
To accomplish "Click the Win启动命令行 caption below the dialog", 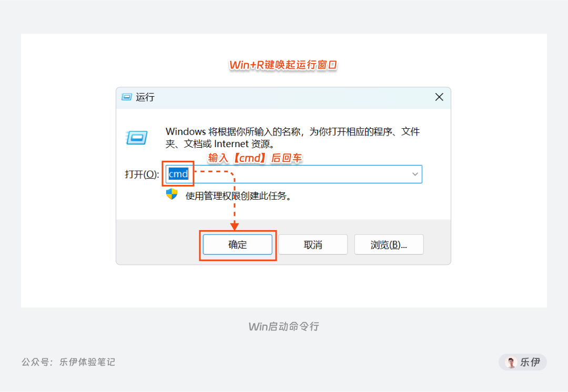I will pyautogui.click(x=283, y=326).
